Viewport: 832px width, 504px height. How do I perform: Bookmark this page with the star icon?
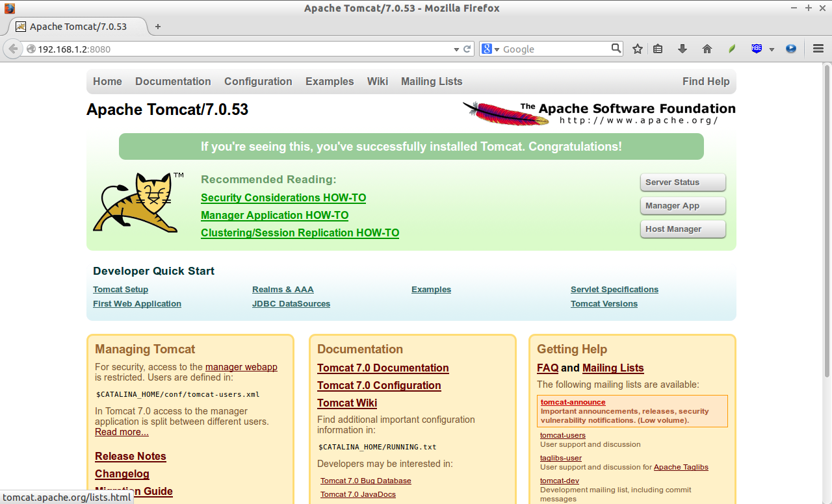(638, 49)
